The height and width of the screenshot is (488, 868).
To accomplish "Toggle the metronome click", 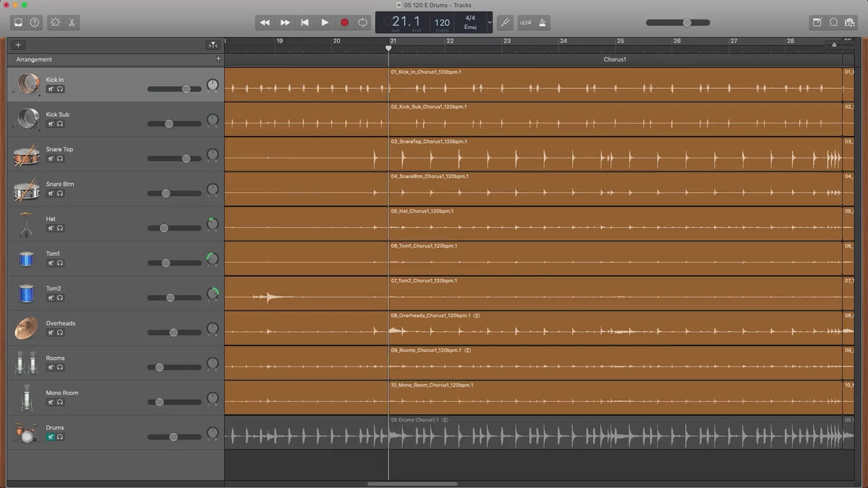I will tap(542, 22).
